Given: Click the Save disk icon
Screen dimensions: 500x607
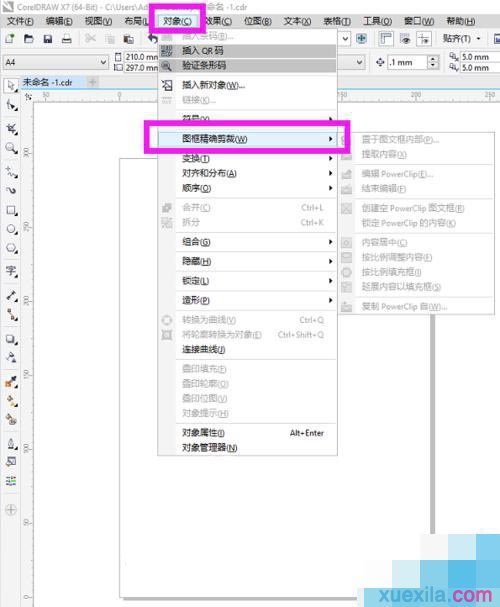Looking at the screenshot, I should [48, 39].
